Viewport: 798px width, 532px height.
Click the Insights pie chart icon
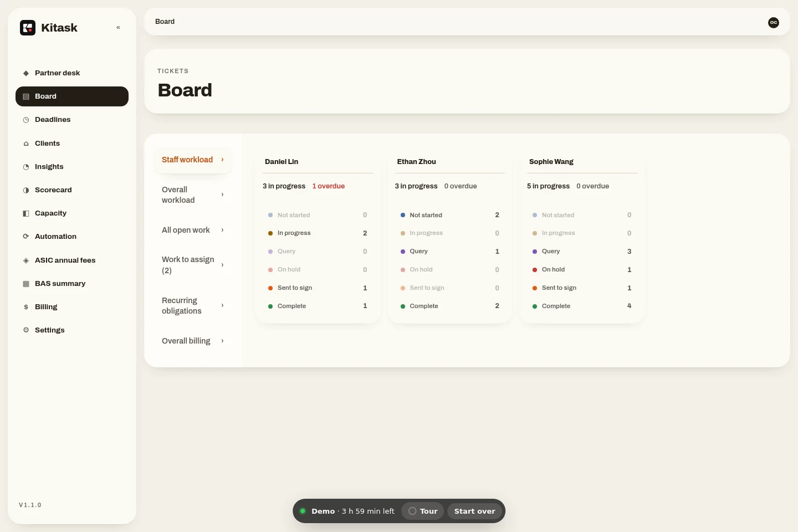[x=26, y=167]
